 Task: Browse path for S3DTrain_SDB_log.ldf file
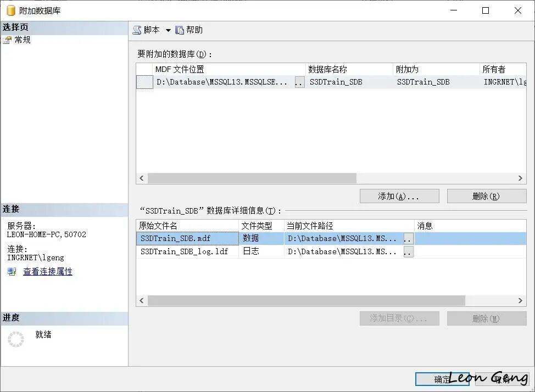click(409, 252)
